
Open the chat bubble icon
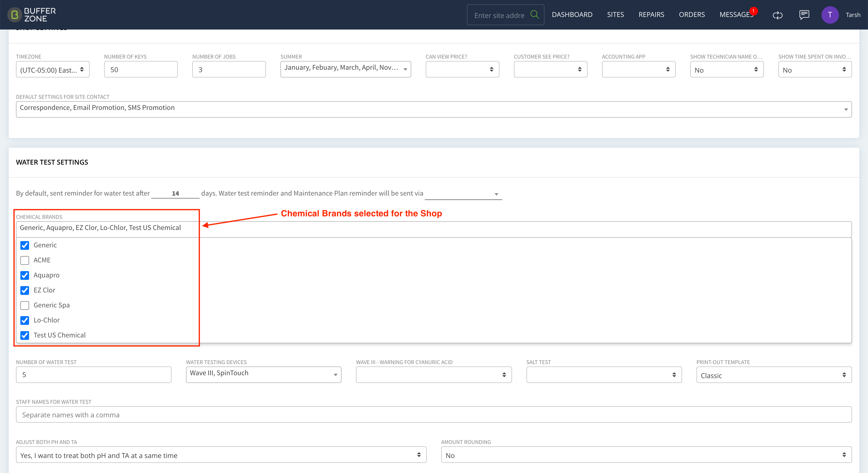point(804,15)
